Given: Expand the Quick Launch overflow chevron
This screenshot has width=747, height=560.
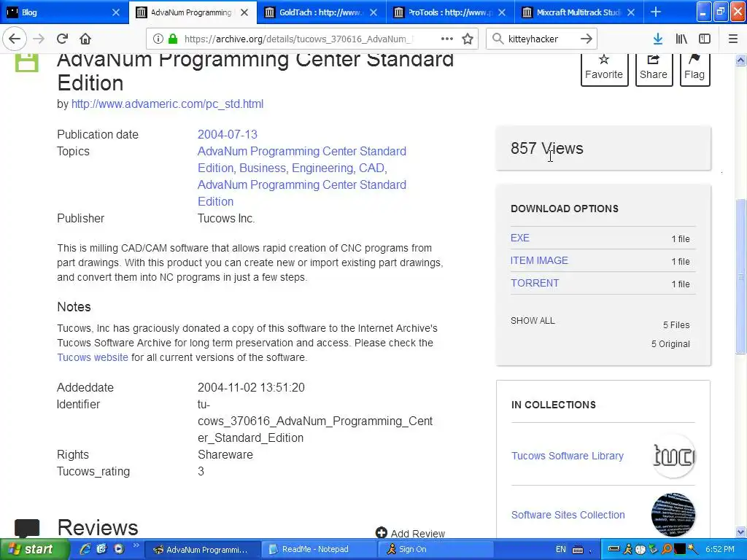Looking at the screenshot, I should point(136,545).
